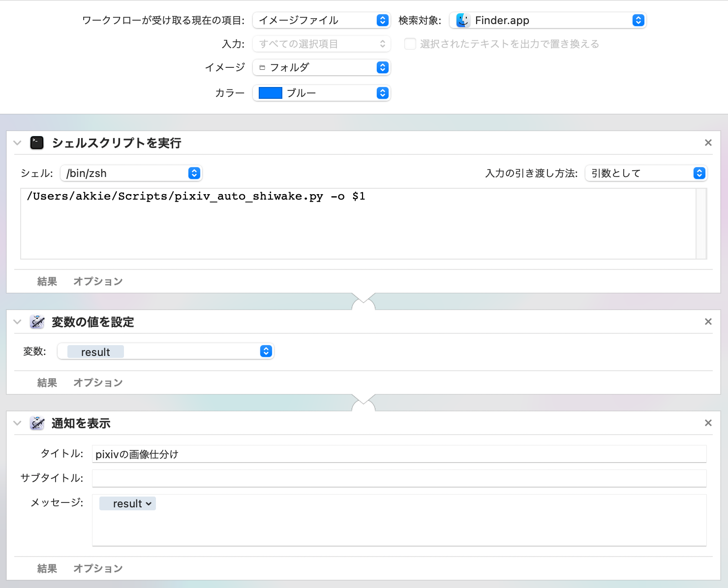Click the サブタイトル text field
Image resolution: width=728 pixels, height=588 pixels.
(x=399, y=478)
